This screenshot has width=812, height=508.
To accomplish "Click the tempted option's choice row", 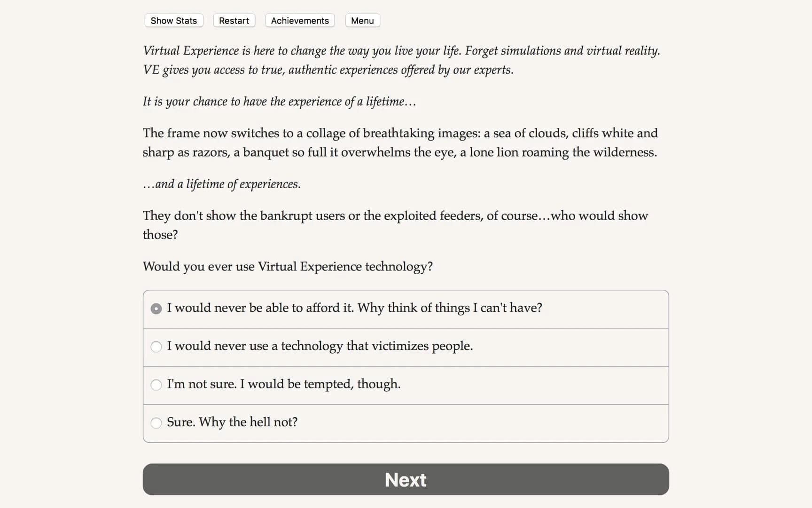I will coord(405,385).
